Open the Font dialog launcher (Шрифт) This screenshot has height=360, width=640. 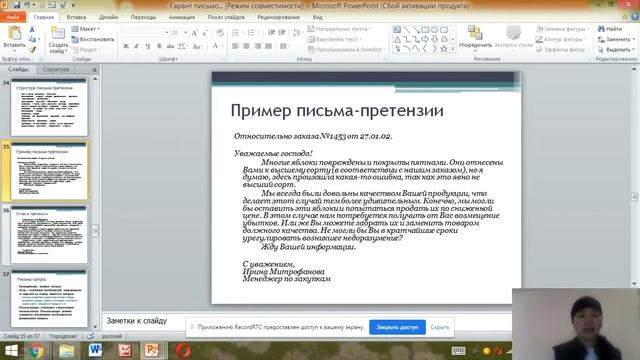223,59
